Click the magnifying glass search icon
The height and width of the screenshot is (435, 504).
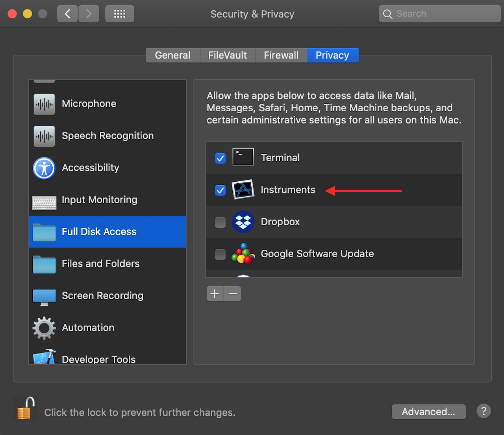coord(387,14)
